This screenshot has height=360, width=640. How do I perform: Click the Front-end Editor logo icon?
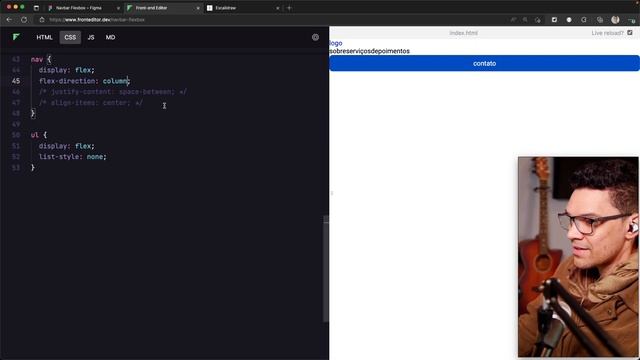pyautogui.click(x=16, y=37)
